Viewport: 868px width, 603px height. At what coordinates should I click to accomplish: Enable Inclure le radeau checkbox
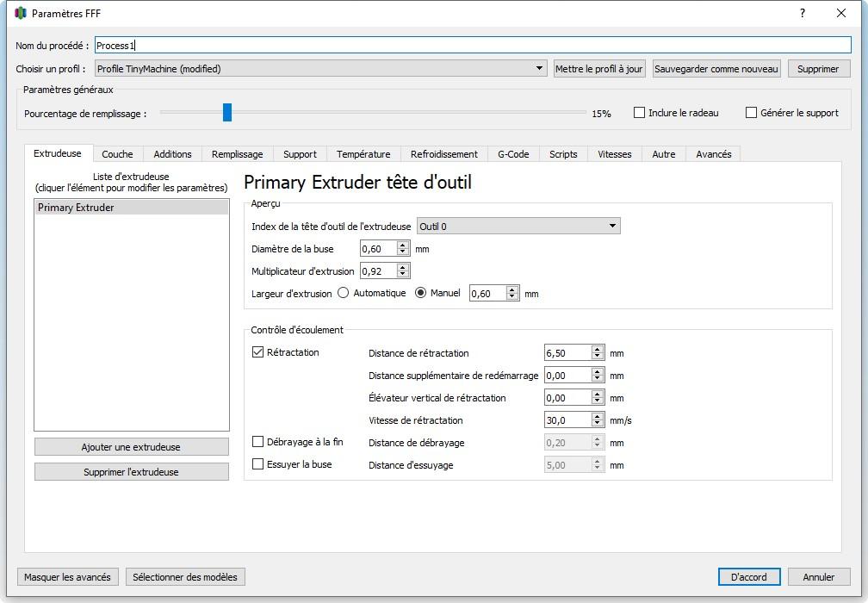(639, 112)
